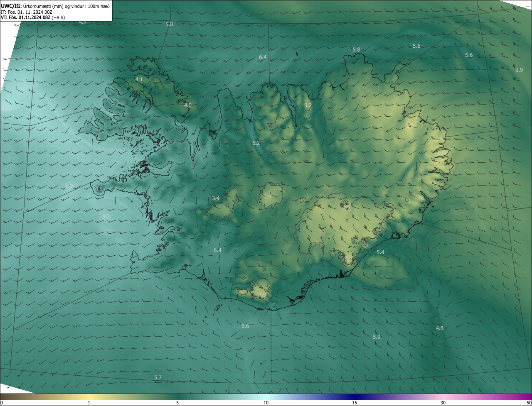
Task: Select the 30 tick label on the color scale
Action: point(443,403)
